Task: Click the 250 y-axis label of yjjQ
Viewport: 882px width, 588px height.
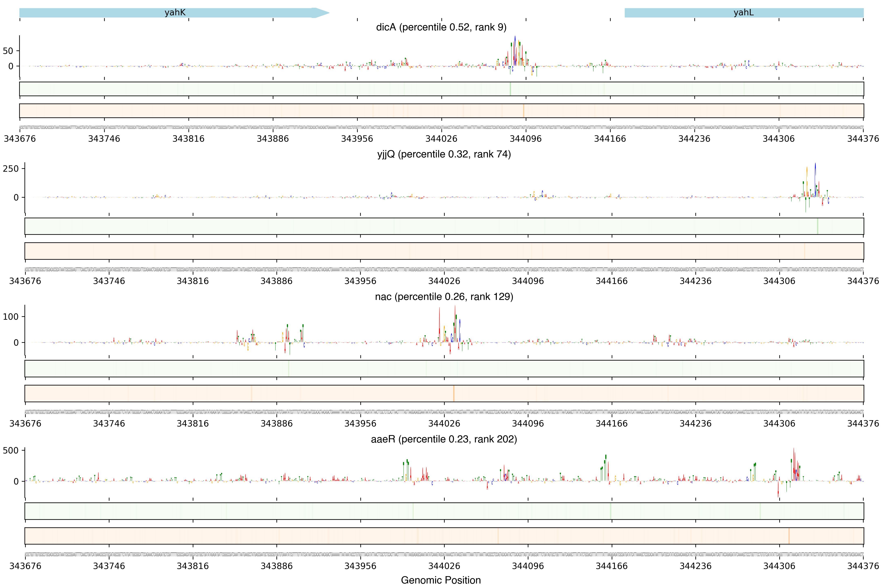Action: pos(10,169)
